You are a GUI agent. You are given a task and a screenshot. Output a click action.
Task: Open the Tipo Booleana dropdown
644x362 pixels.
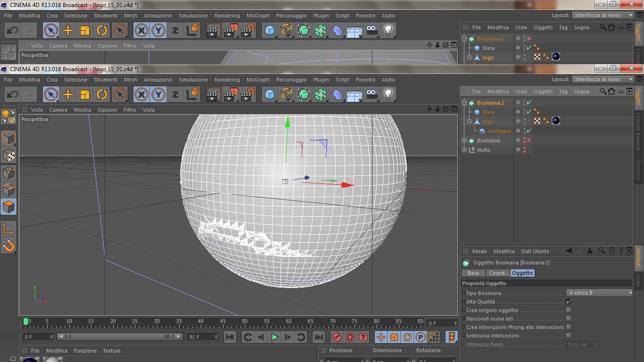(x=600, y=293)
